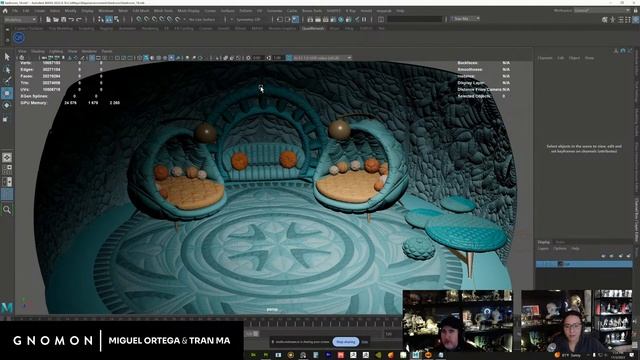Open the shelf tab selector menu
Viewport: 640px width, 360px height.
tap(7, 30)
